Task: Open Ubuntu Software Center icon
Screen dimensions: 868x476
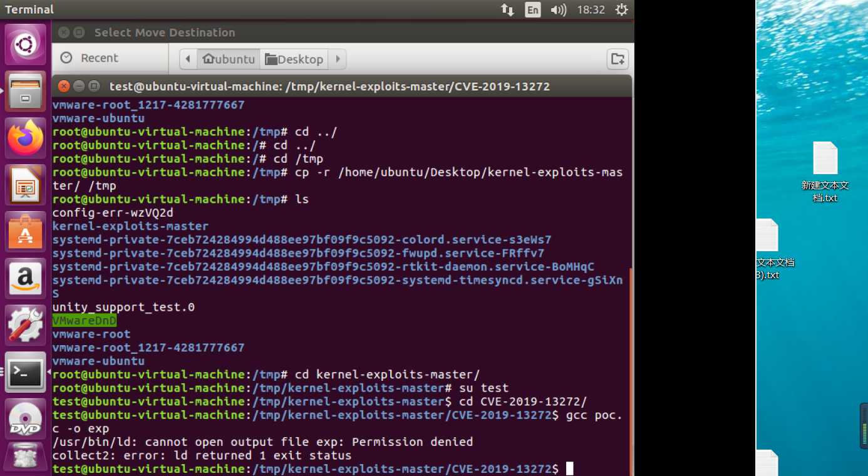Action: pyautogui.click(x=26, y=232)
